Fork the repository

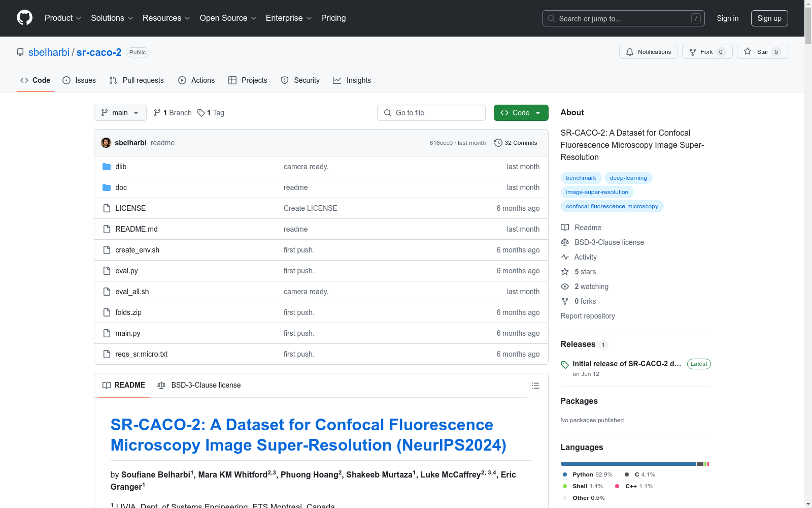pos(707,52)
